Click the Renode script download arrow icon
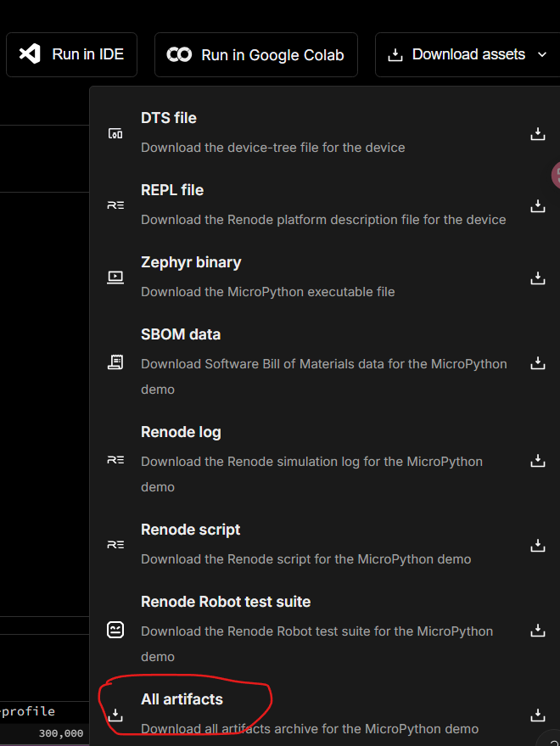The image size is (560, 746). pyautogui.click(x=537, y=545)
